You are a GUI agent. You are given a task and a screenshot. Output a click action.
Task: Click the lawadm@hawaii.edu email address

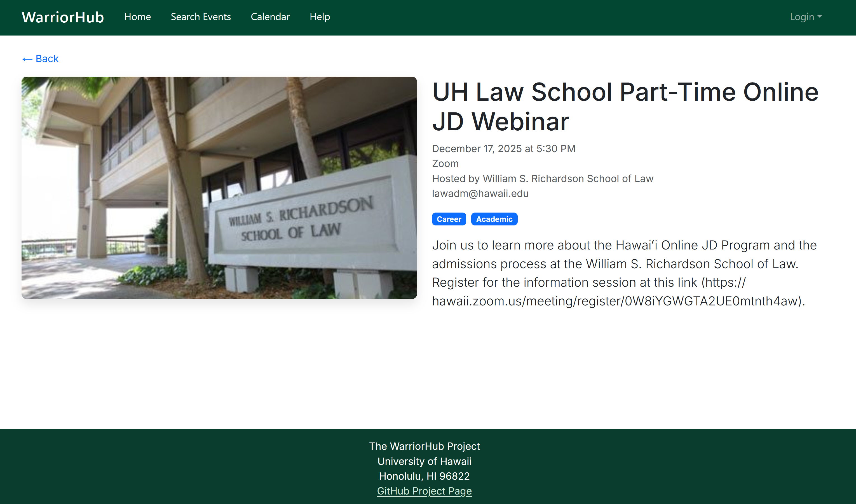(x=480, y=193)
